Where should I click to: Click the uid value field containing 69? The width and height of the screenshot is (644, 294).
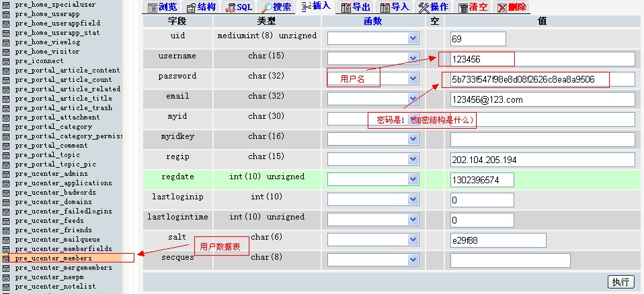pyautogui.click(x=478, y=39)
